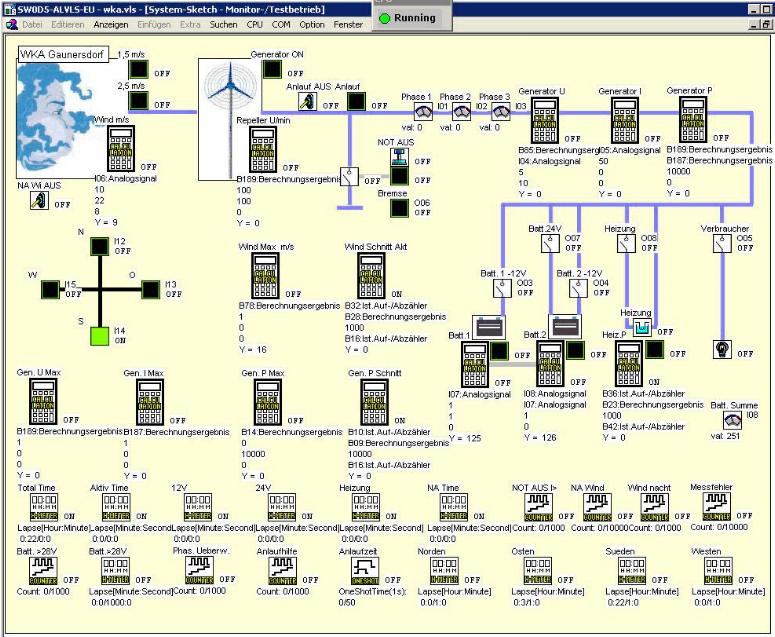Viewport: 775px width, 637px height.
Task: Click the Heiz.P calculation block
Action: tap(629, 363)
